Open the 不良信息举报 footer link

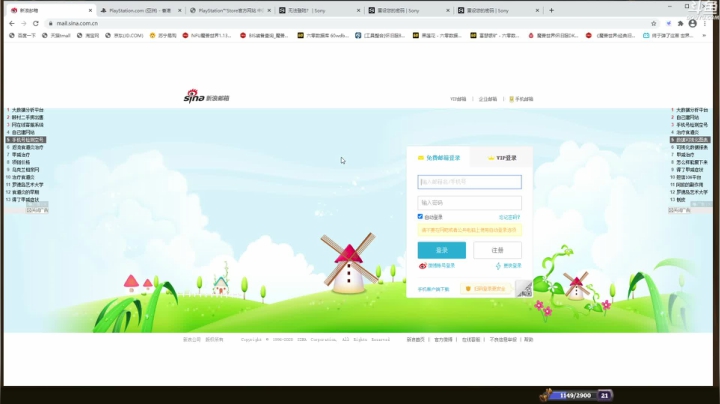(503, 340)
